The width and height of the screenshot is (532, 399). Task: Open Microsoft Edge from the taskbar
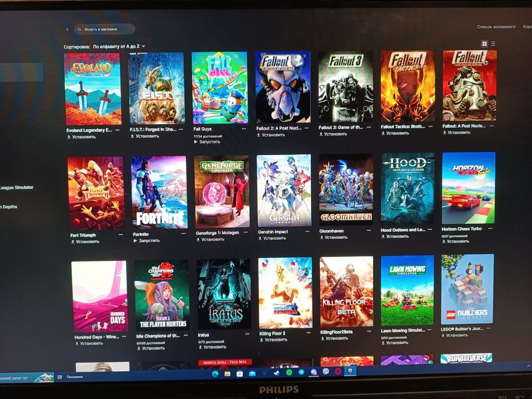[215, 374]
